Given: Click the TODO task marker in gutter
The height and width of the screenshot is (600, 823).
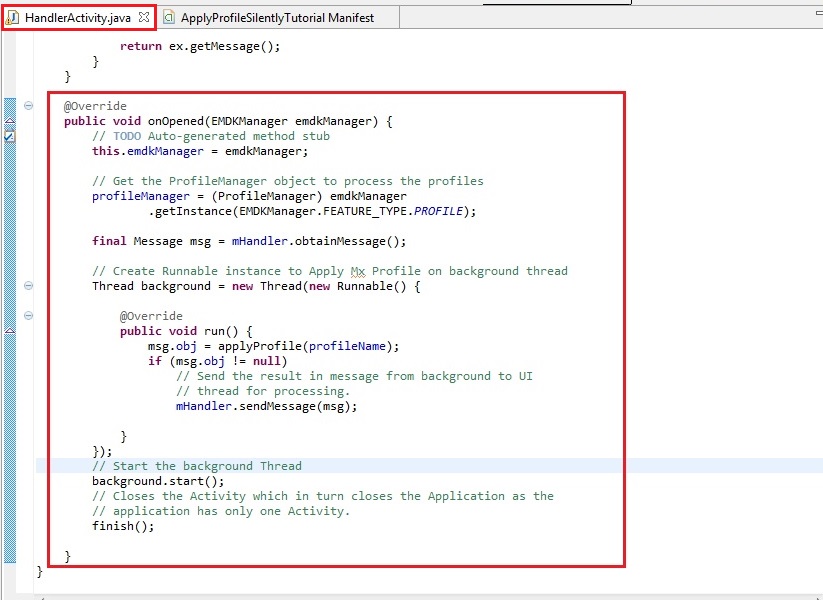Looking at the screenshot, I should click(10, 136).
